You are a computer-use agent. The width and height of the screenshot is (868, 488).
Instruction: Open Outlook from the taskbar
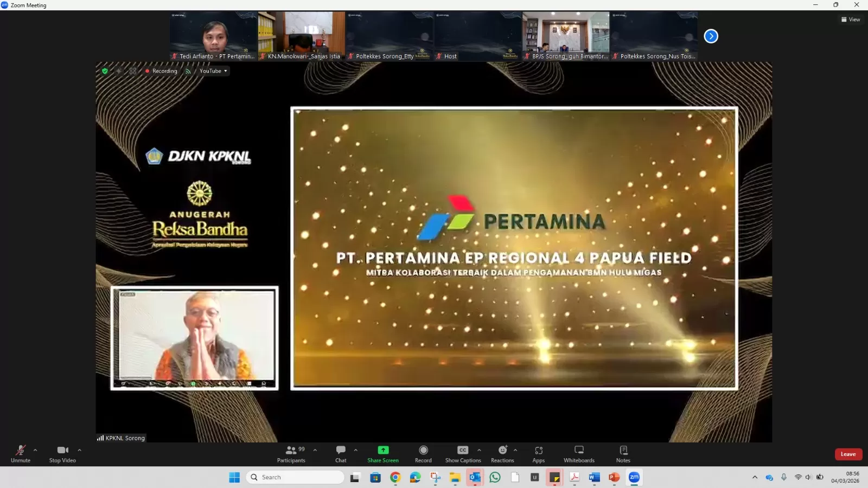pyautogui.click(x=475, y=477)
